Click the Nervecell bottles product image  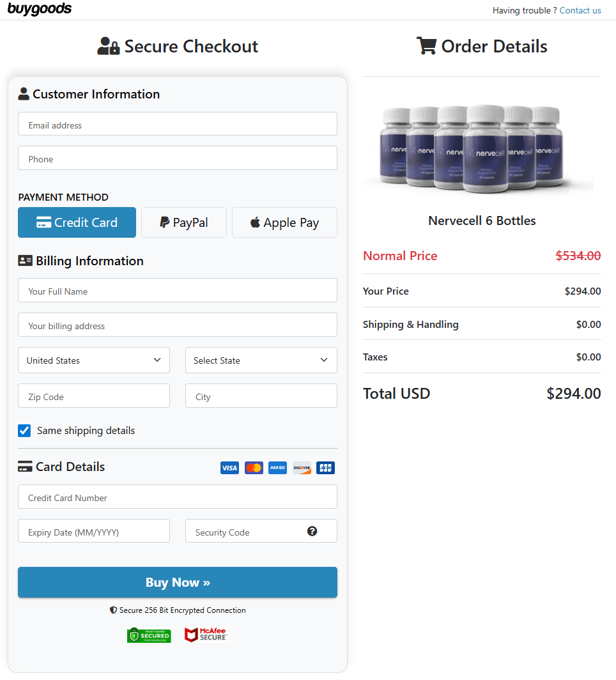pyautogui.click(x=478, y=148)
